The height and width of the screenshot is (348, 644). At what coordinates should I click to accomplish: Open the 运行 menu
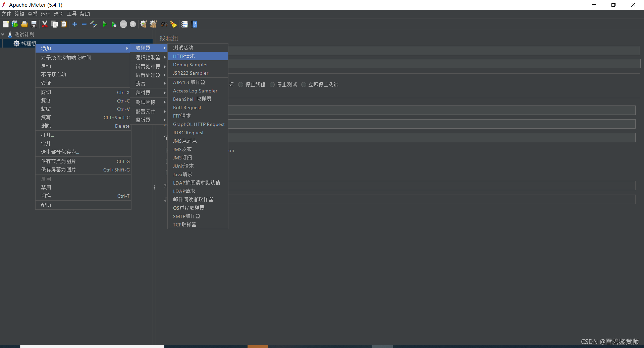pyautogui.click(x=46, y=14)
